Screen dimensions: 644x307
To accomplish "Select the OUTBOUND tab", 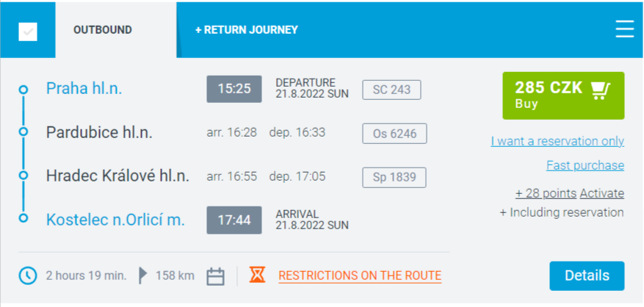I will click(x=103, y=30).
